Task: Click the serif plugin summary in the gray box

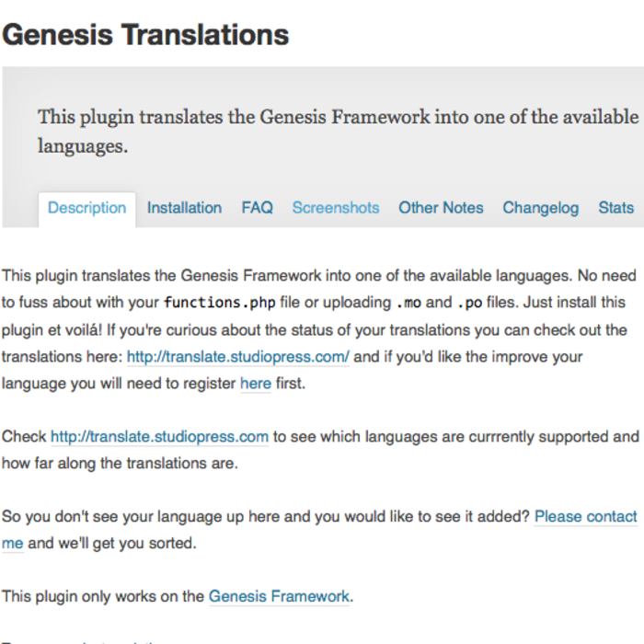Action: tap(338, 132)
